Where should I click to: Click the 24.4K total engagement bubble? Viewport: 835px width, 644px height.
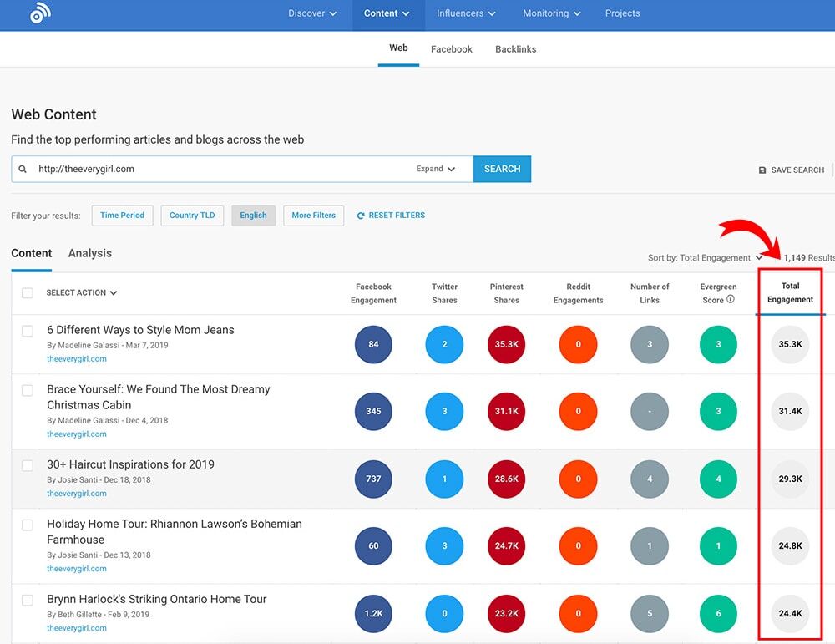pyautogui.click(x=790, y=613)
